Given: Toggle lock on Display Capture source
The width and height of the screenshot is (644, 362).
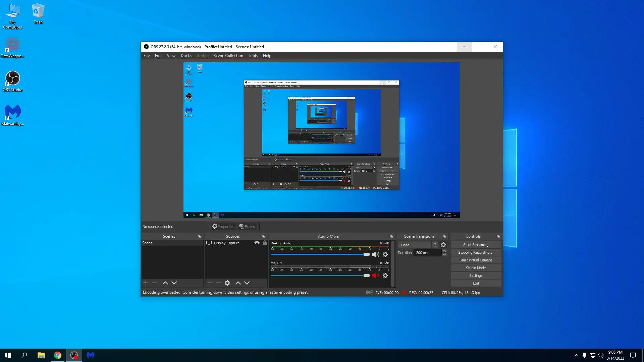Looking at the screenshot, I should point(265,243).
